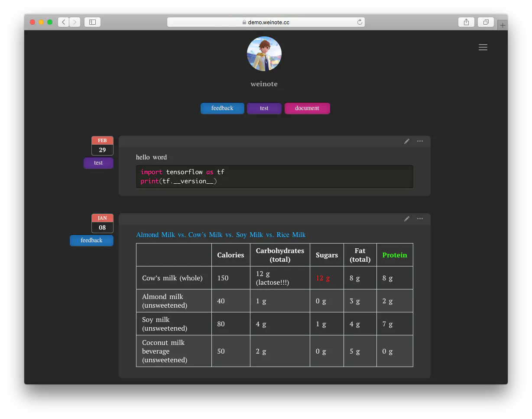Viewport: 532px width, 419px height.
Task: Add a new tab with the plus button
Action: pyautogui.click(x=503, y=25)
